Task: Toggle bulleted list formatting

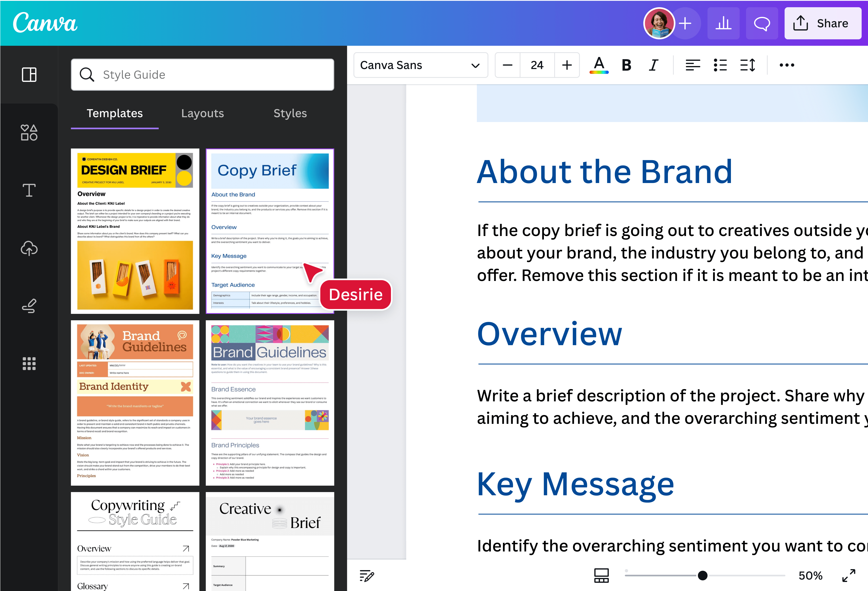Action: [720, 65]
